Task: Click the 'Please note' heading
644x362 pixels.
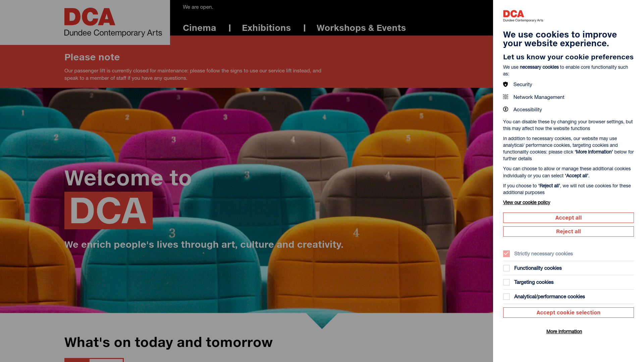Action: click(x=92, y=57)
